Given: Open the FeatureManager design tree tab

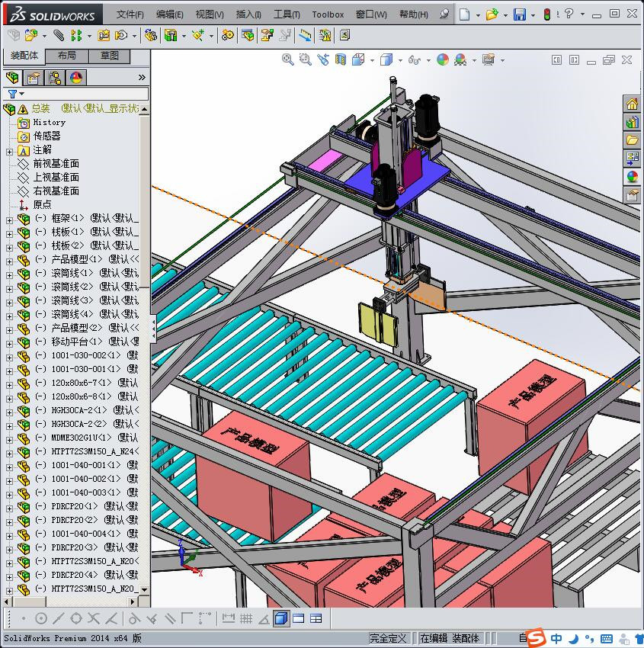Looking at the screenshot, I should click(12, 77).
